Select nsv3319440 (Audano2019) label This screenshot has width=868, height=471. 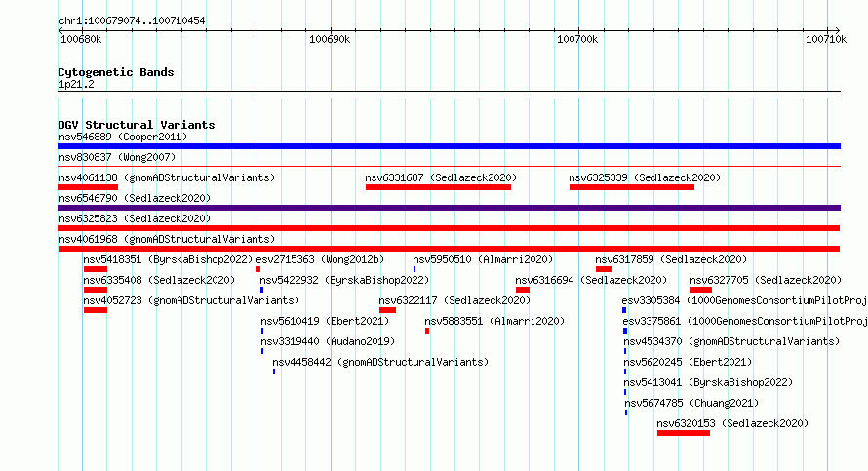coord(328,341)
